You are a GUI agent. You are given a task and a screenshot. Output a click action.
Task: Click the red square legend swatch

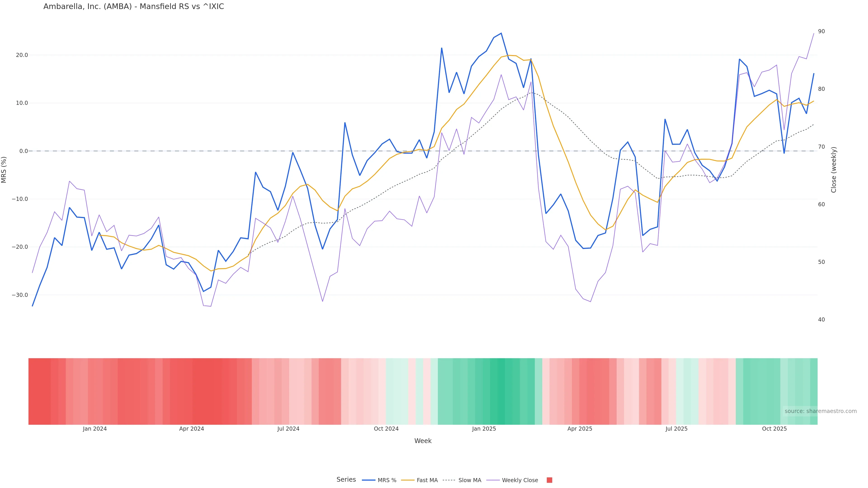point(549,480)
